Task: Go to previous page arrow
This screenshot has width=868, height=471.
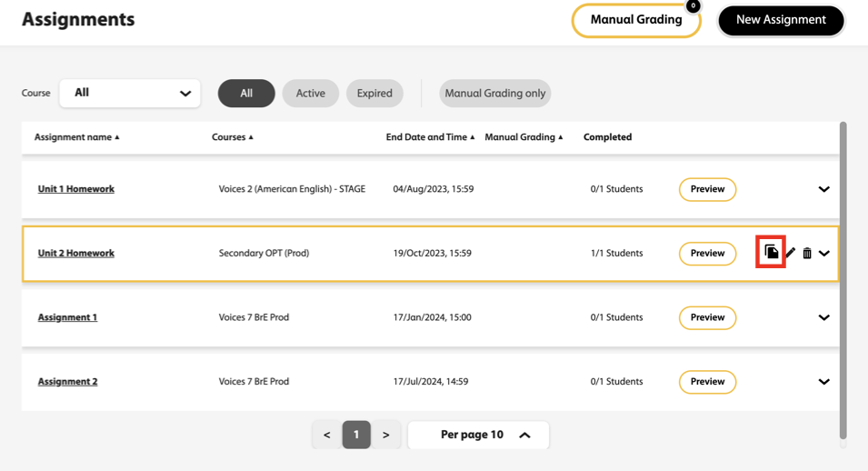Action: (x=327, y=435)
